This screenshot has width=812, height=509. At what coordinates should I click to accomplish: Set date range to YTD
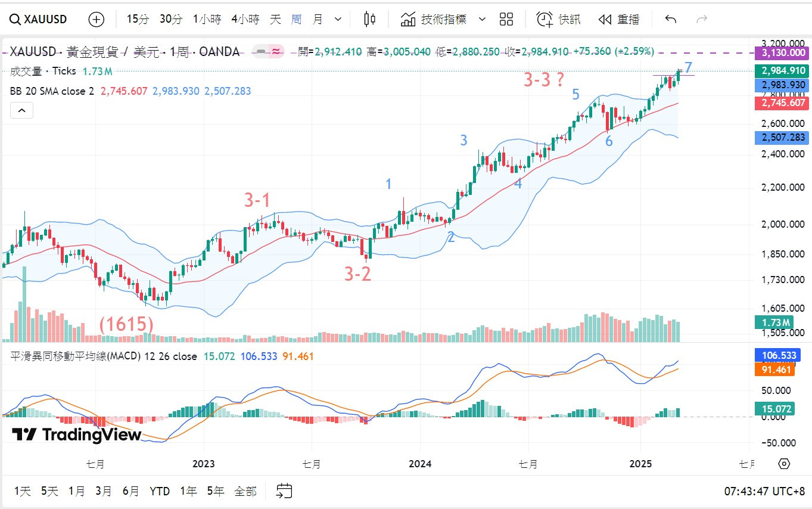160,491
